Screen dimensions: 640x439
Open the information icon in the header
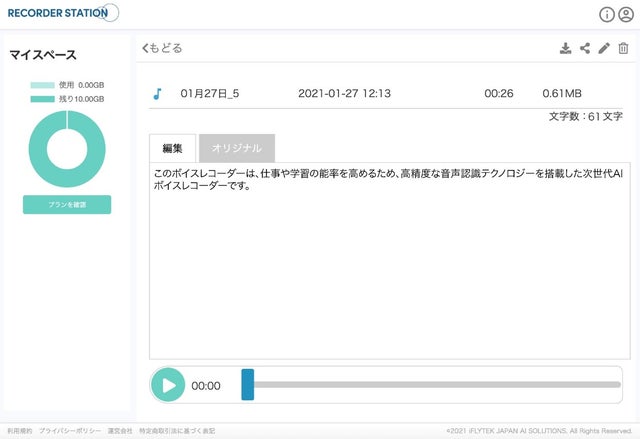[x=606, y=14]
